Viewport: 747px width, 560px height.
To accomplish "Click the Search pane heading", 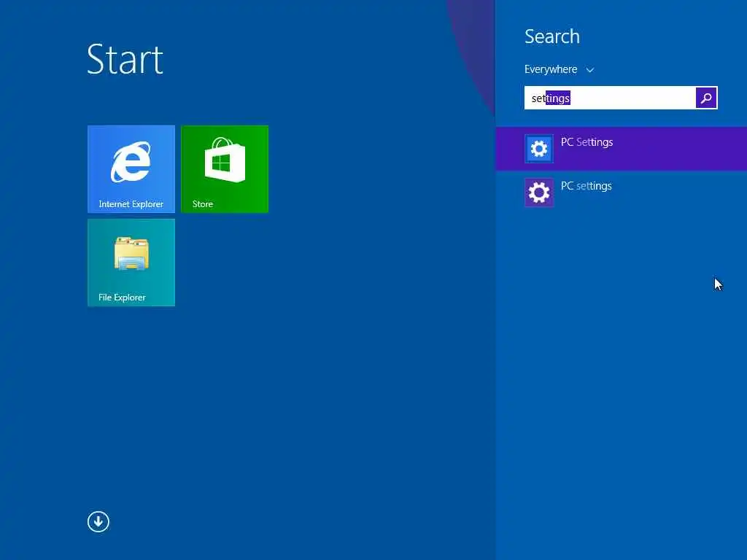I will tap(552, 36).
